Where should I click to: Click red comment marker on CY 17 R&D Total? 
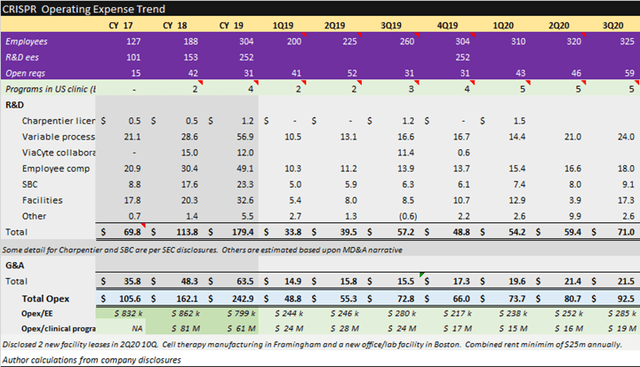(143, 225)
